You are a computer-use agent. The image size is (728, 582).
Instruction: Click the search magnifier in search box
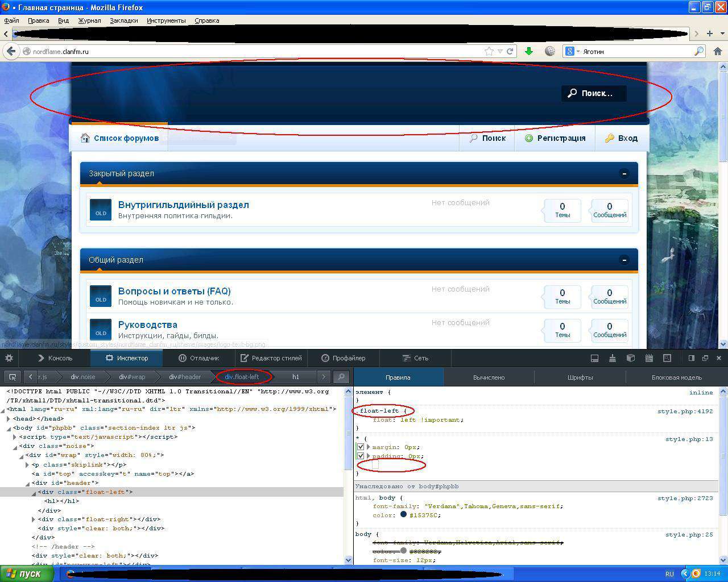coord(699,51)
